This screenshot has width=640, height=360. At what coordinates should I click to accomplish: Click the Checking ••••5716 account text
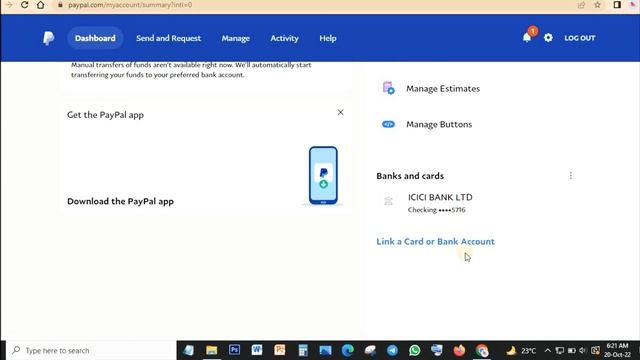pyautogui.click(x=436, y=210)
